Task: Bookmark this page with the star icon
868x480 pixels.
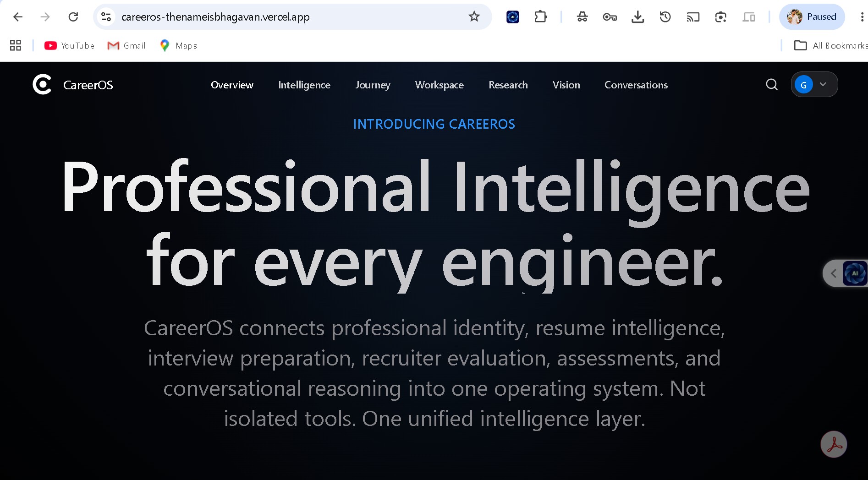Action: click(x=474, y=17)
